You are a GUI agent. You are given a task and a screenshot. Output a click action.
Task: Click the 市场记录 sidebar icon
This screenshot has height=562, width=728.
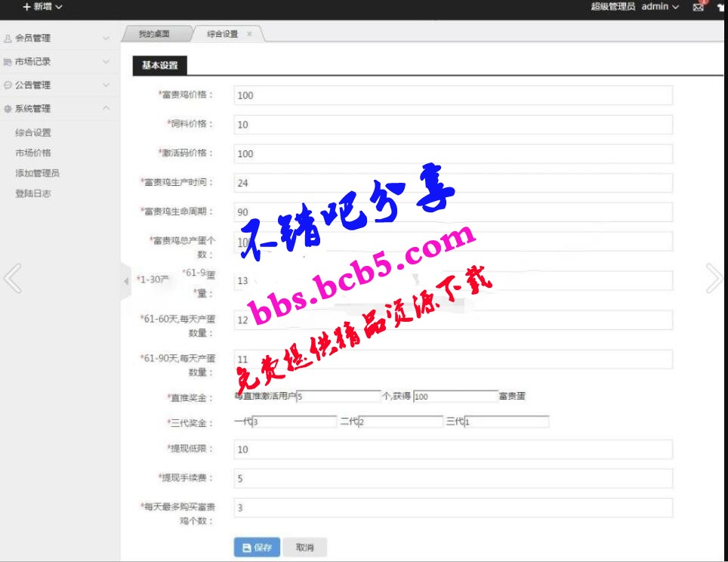click(x=8, y=62)
